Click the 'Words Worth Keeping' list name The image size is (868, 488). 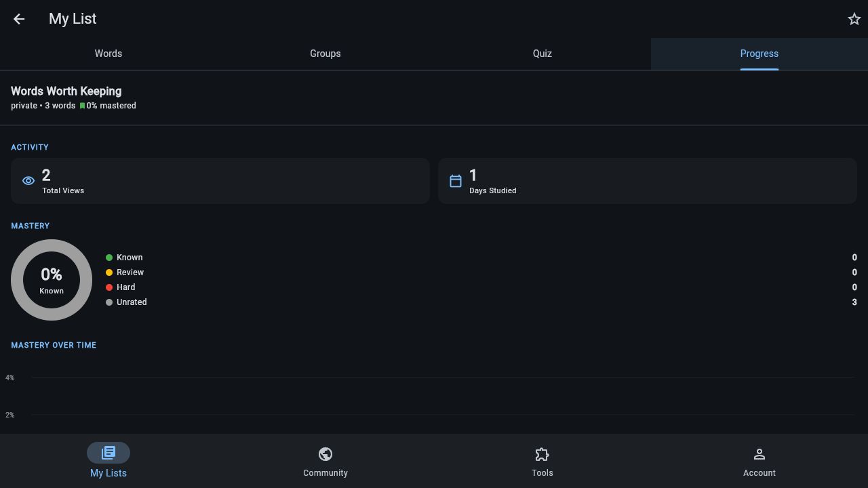66,91
